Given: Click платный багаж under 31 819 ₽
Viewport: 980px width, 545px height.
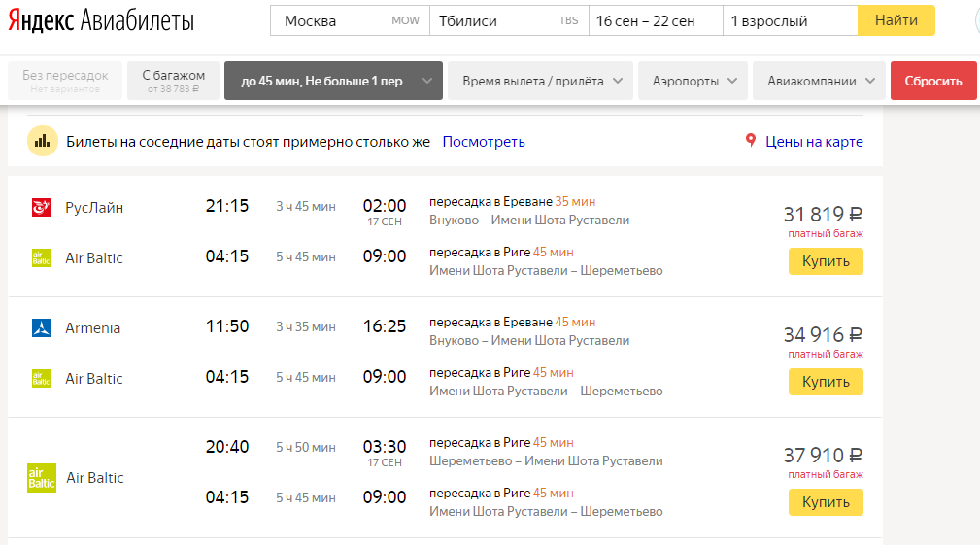Looking at the screenshot, I should [826, 234].
